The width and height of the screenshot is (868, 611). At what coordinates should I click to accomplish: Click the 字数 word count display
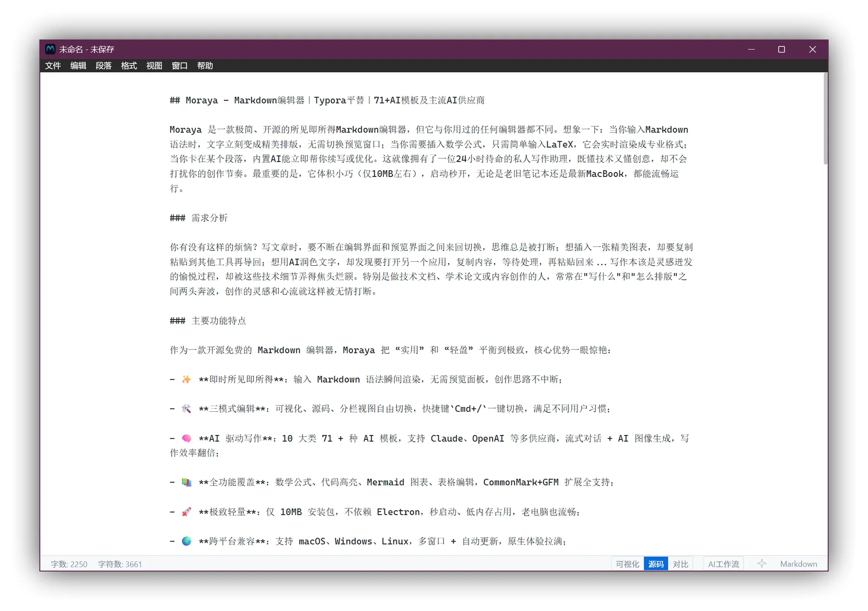[68, 564]
